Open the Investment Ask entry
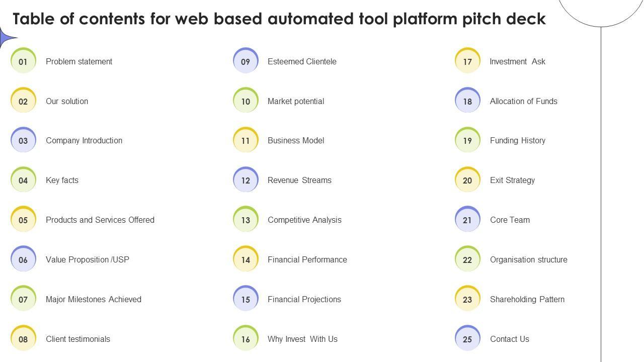This screenshot has width=644, height=362. [x=518, y=61]
